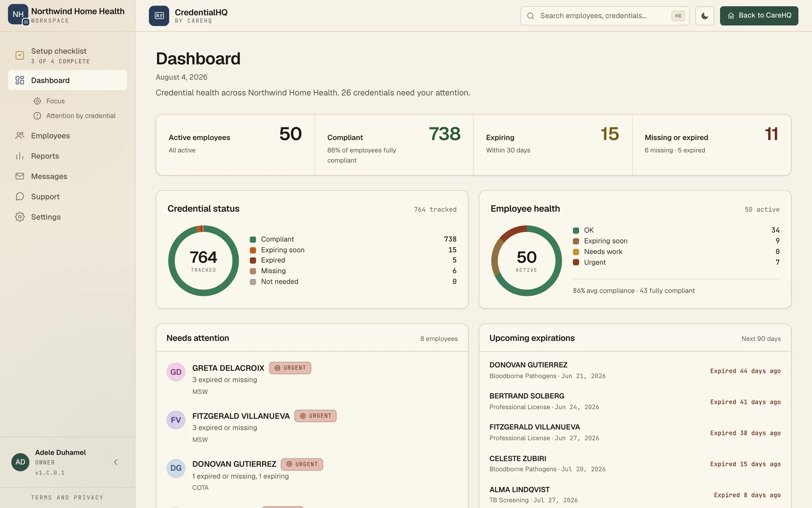Open the Northwind Home Health workspace logo
This screenshot has width=812, height=508.
pos(18,14)
